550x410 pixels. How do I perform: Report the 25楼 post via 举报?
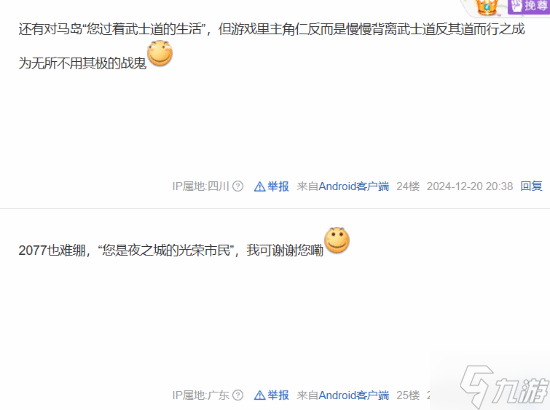click(x=271, y=395)
